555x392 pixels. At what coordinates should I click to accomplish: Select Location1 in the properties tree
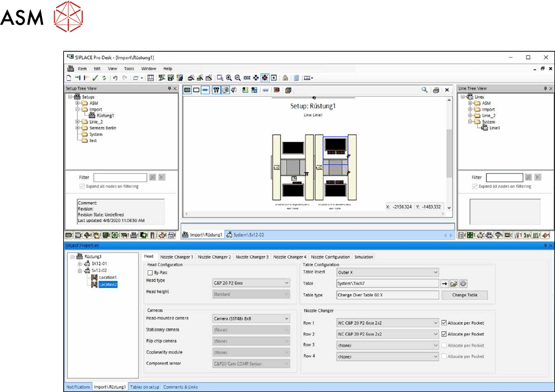[x=107, y=277]
